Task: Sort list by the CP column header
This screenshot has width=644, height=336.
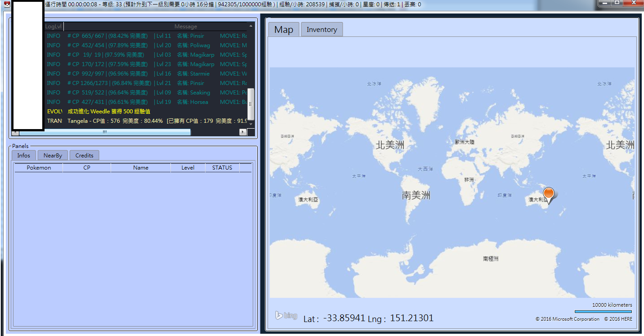Action: coord(87,168)
